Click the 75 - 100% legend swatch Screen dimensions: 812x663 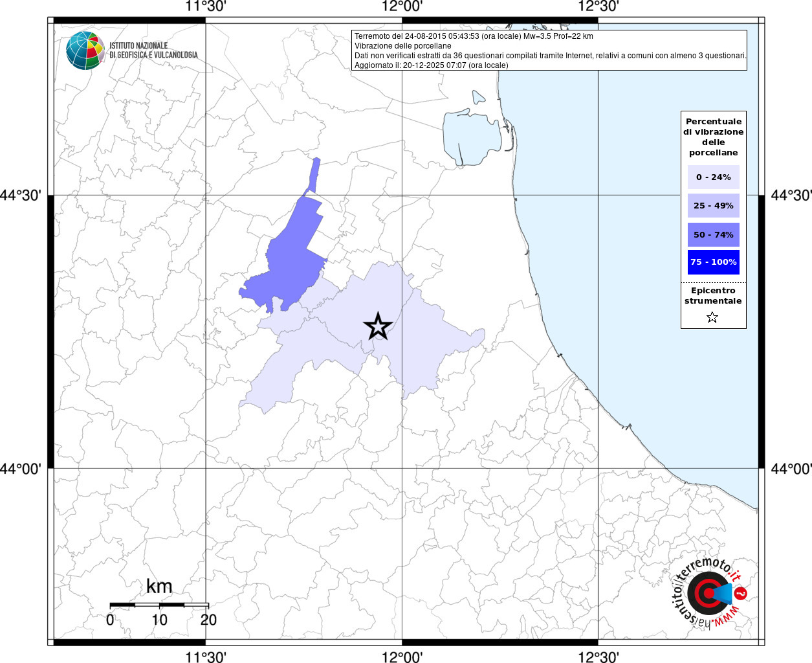point(714,262)
